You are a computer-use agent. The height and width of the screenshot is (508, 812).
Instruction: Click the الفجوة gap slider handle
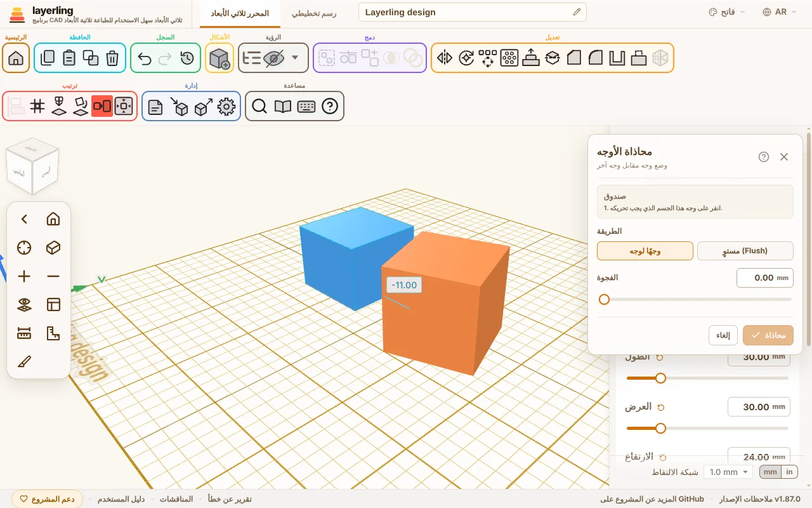tap(604, 299)
